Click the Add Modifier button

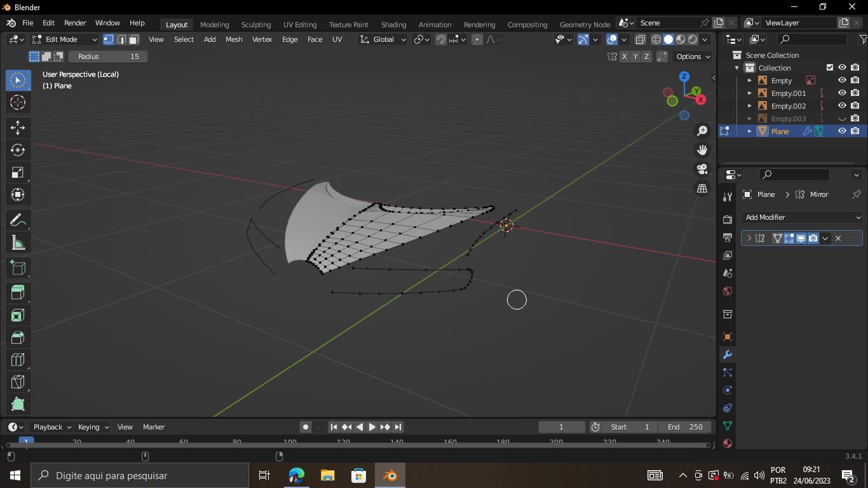(801, 217)
